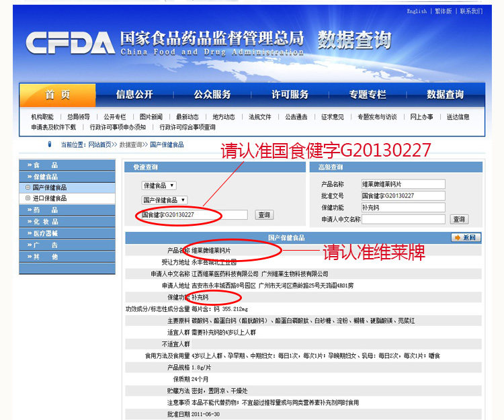
Task: Click the CFDA logo
Action: [x=70, y=43]
